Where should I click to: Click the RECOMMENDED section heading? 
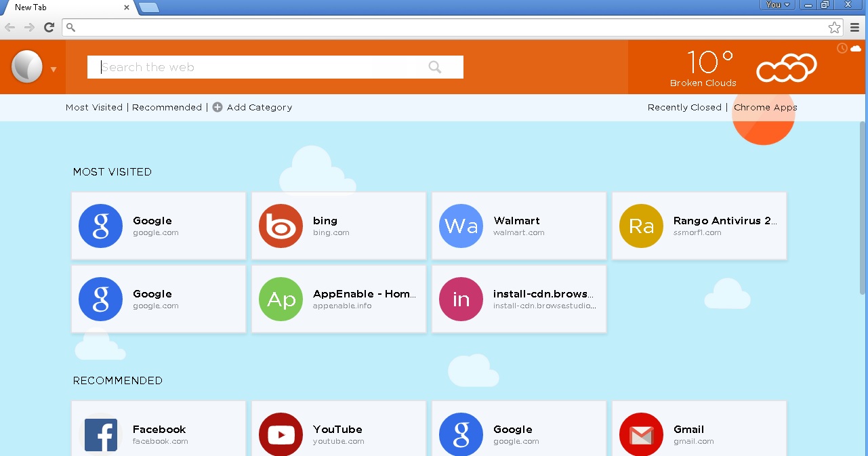point(118,381)
